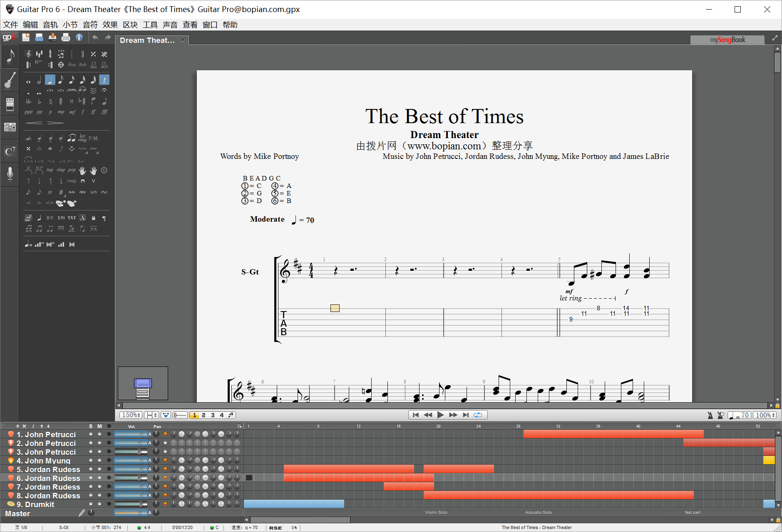Open the microphone lyrics panel icon
The image size is (782, 532).
pyautogui.click(x=10, y=174)
